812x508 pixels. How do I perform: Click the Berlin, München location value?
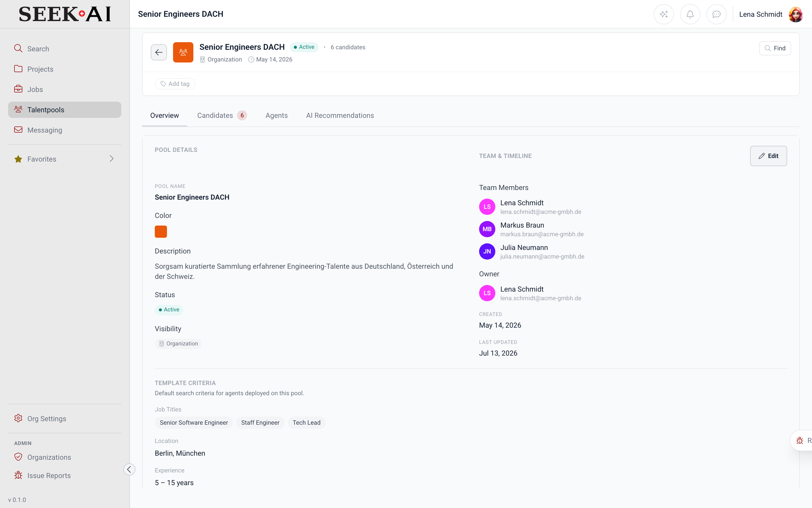click(x=180, y=453)
